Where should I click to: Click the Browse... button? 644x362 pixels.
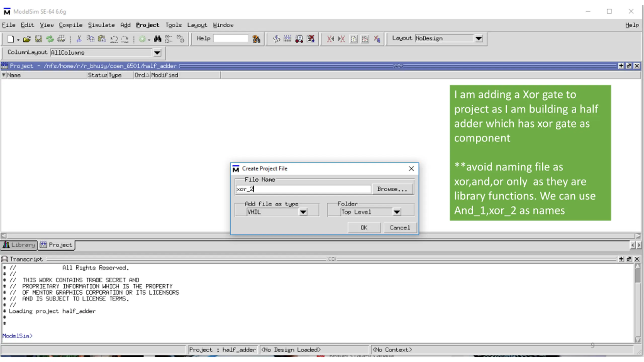[392, 189]
